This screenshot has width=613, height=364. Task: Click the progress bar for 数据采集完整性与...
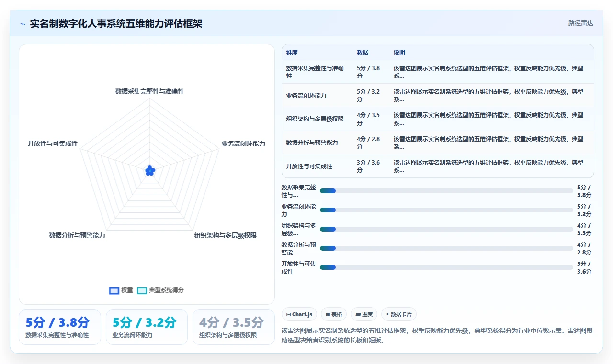446,191
